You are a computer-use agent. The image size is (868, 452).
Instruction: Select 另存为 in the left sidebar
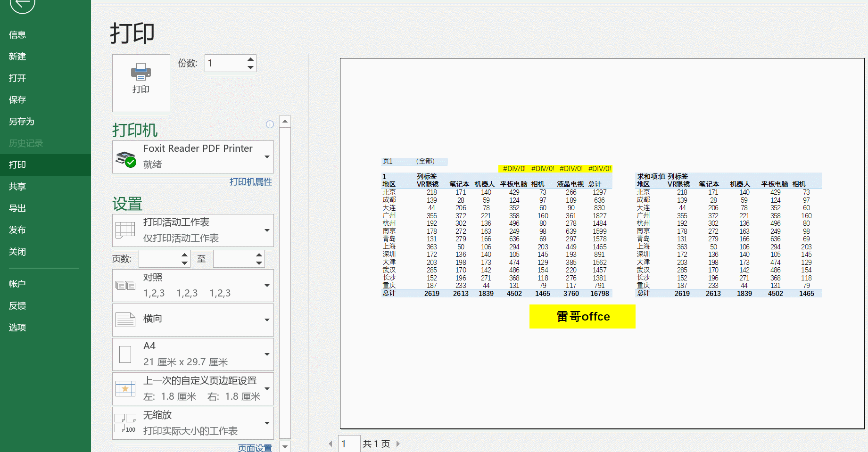(22, 122)
